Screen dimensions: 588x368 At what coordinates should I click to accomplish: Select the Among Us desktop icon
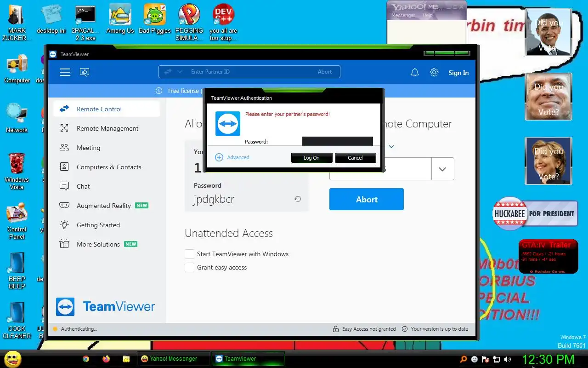pyautogui.click(x=120, y=20)
